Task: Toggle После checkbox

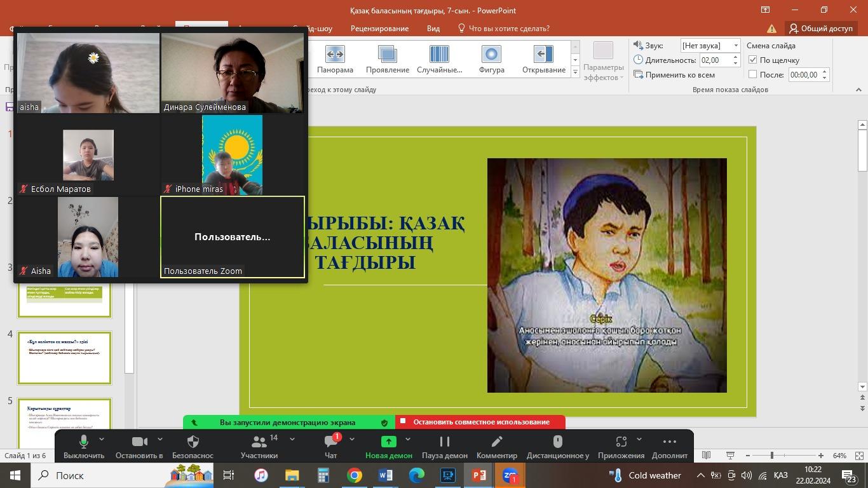Action: pyautogui.click(x=753, y=74)
